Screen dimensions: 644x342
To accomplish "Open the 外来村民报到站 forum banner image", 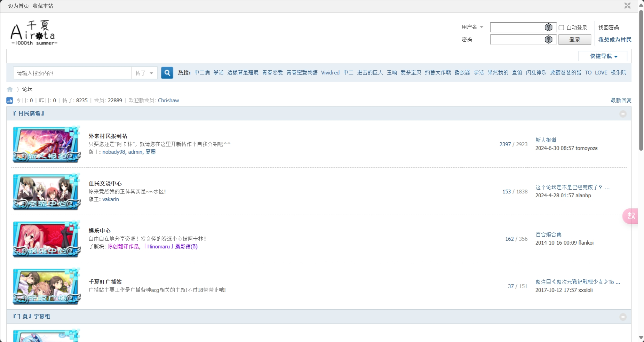I will (x=47, y=144).
